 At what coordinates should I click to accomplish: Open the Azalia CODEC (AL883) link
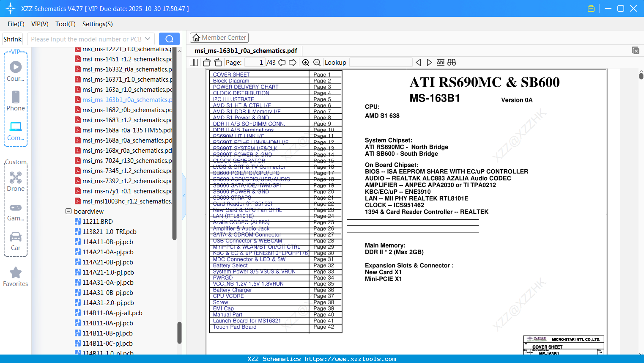tap(241, 222)
